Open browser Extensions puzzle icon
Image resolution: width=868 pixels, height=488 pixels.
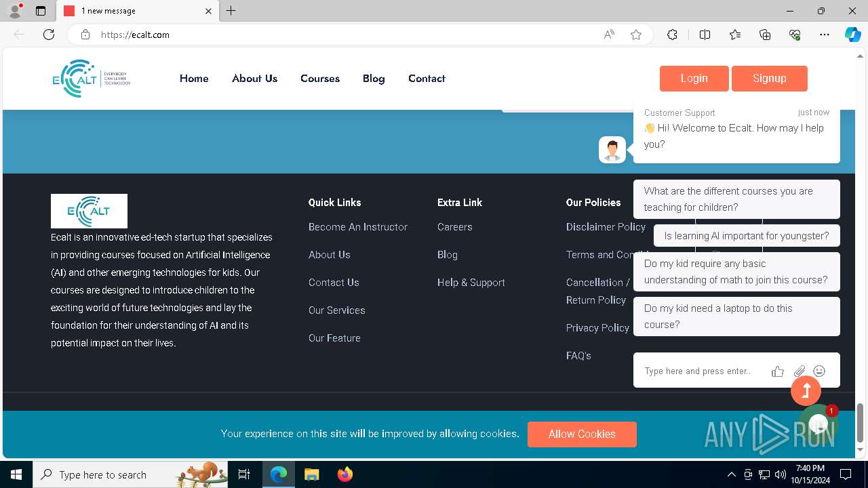coord(672,35)
